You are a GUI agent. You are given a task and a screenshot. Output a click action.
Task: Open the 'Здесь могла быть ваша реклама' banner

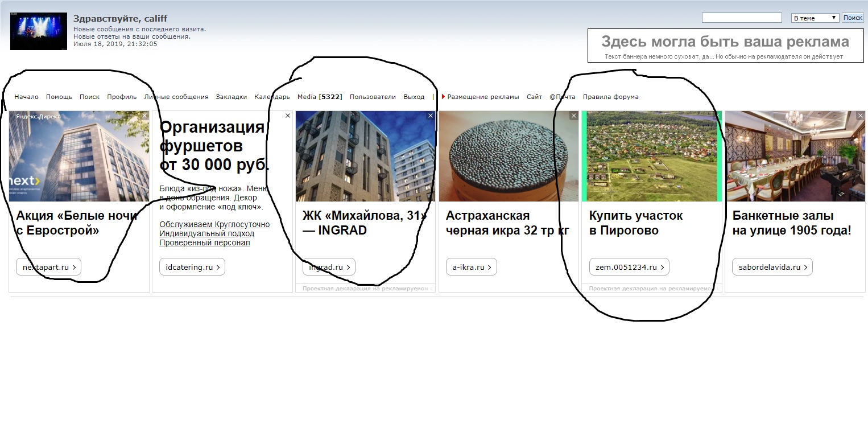point(725,46)
